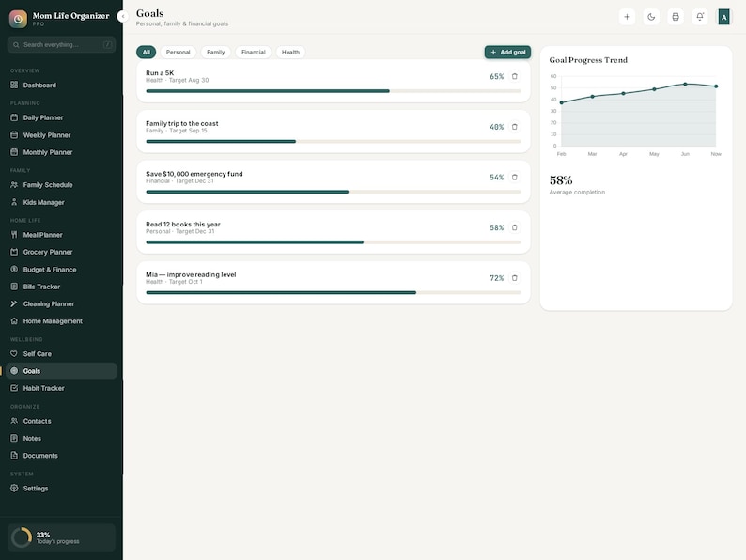Click the Bills Tracker icon
Image resolution: width=746 pixels, height=560 pixels.
pos(14,287)
